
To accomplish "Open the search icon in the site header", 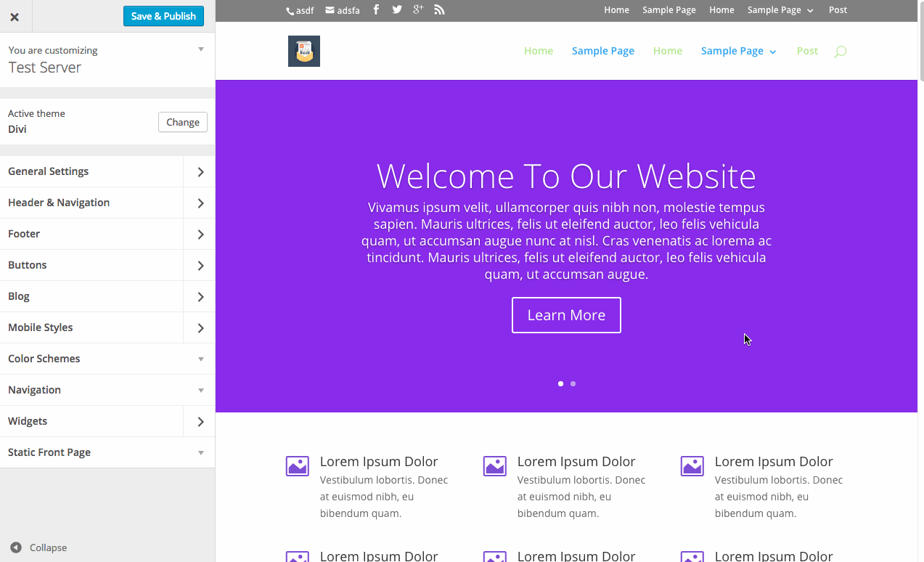I will (840, 51).
